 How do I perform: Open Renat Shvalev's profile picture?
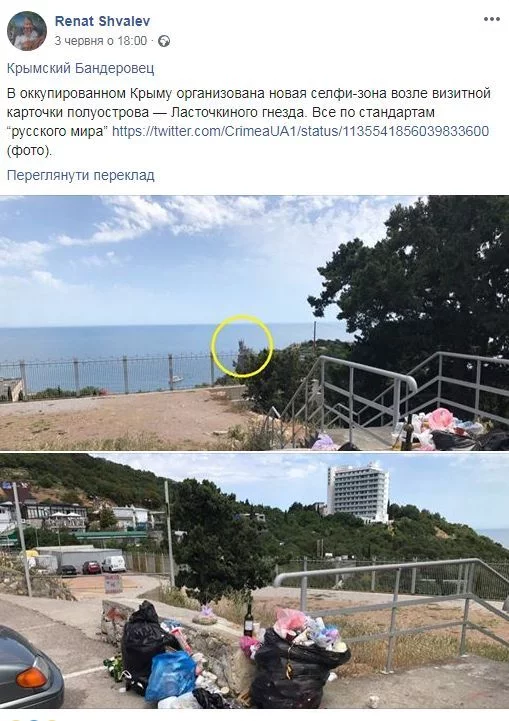[x=27, y=31]
